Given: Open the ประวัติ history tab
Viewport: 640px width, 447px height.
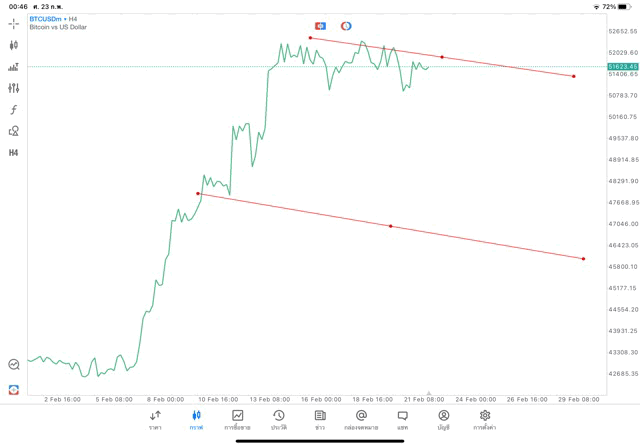Looking at the screenshot, I should point(278,419).
